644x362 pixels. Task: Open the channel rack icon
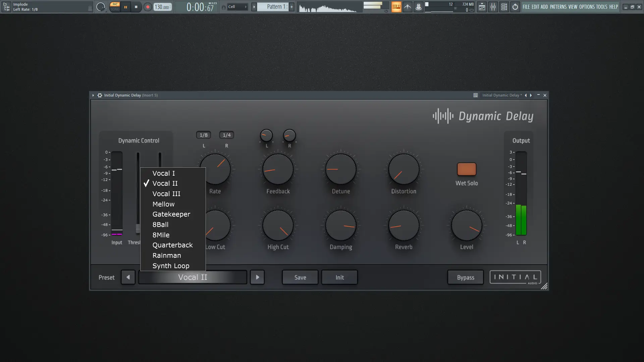pos(504,7)
